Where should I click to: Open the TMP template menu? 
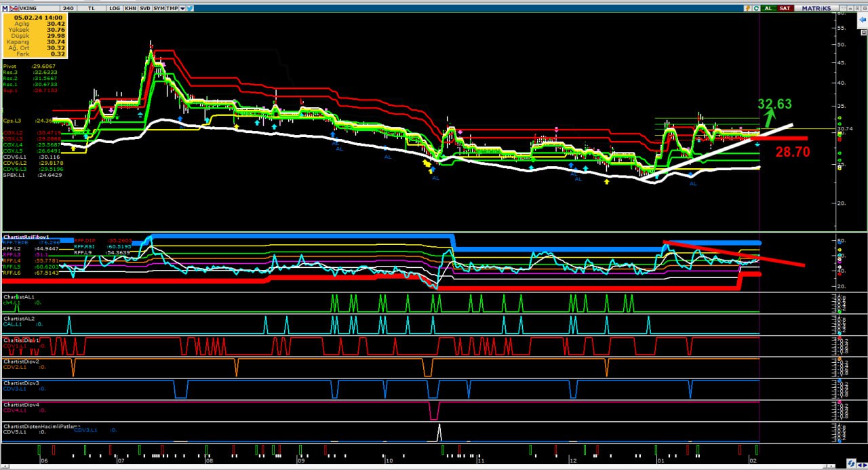tap(172, 8)
